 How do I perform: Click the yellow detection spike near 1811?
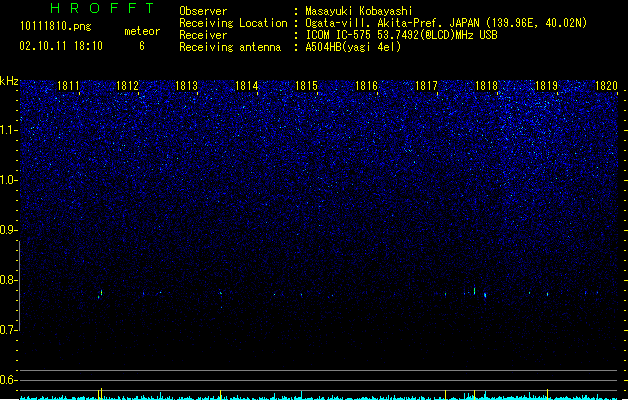(x=100, y=394)
